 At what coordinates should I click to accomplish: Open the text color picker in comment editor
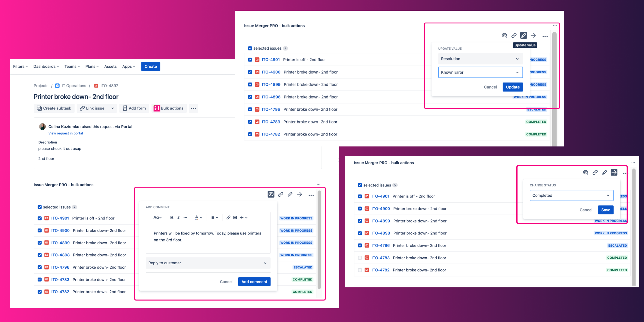coord(197,217)
